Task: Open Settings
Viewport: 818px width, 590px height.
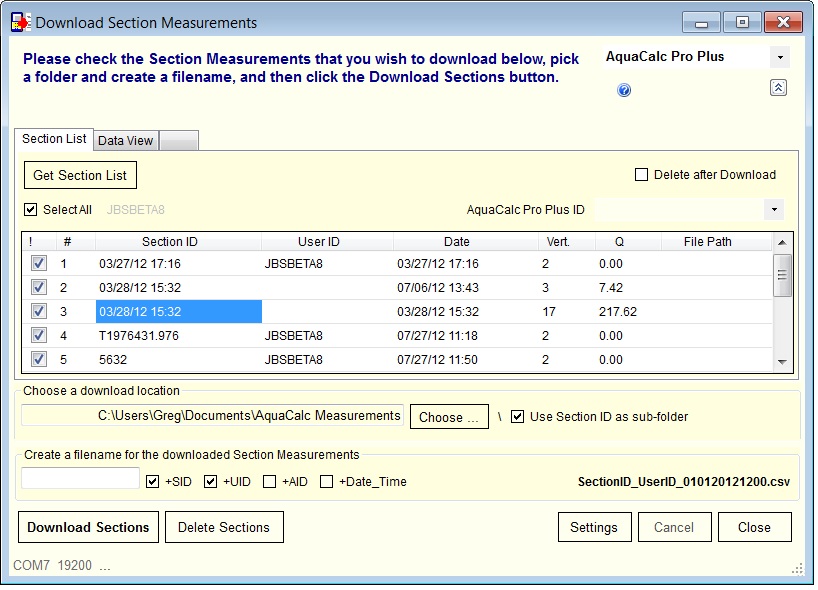Action: [594, 527]
